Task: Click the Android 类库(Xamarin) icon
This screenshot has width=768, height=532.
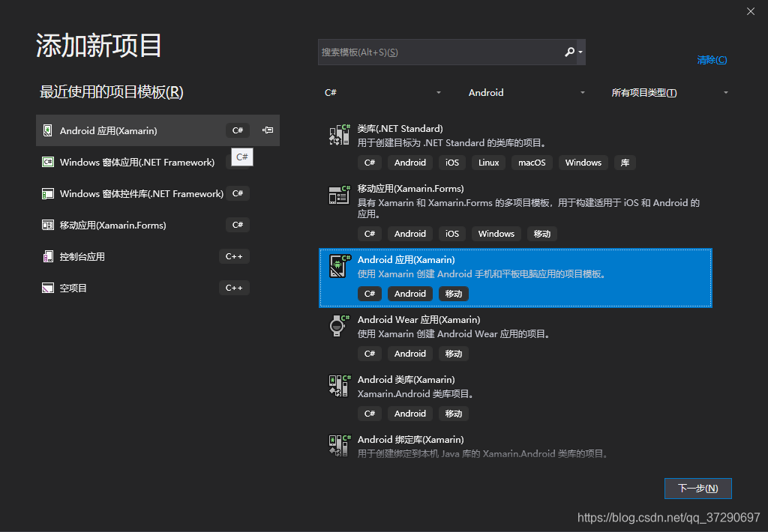Action: tap(340, 386)
